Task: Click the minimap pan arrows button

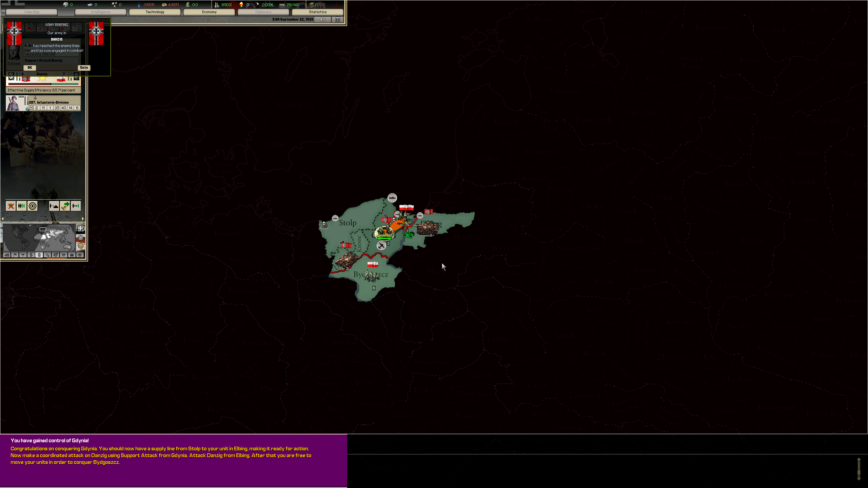Action: [x=81, y=228]
